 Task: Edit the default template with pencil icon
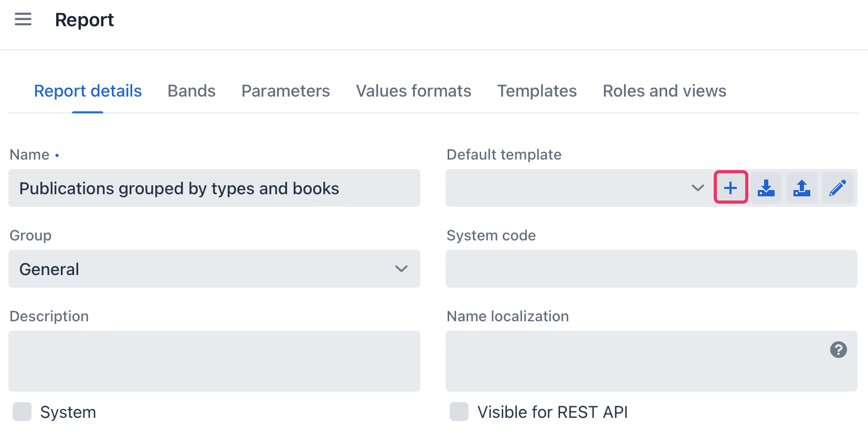838,187
